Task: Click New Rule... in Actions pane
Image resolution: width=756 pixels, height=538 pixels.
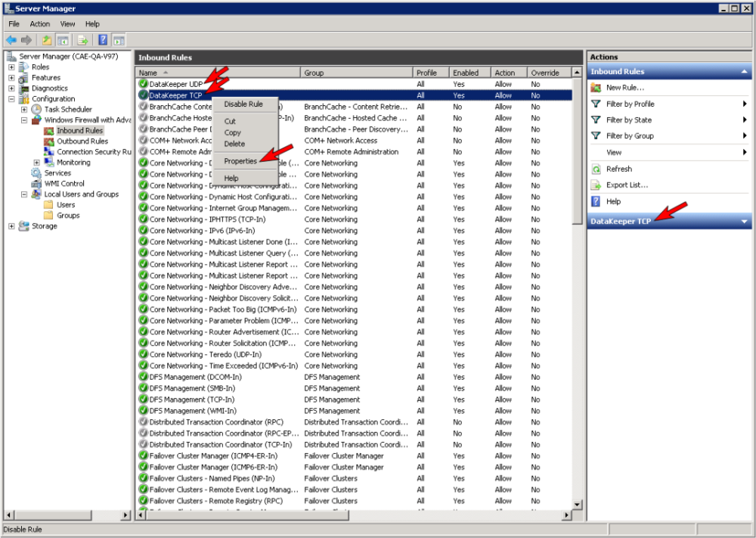Action: click(x=625, y=88)
